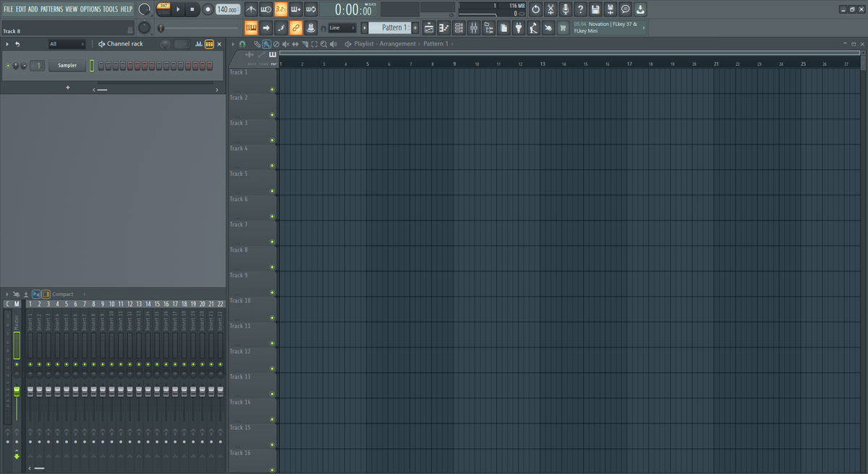
Task: Open the Piano roll via toolbar icon
Action: coord(443,28)
